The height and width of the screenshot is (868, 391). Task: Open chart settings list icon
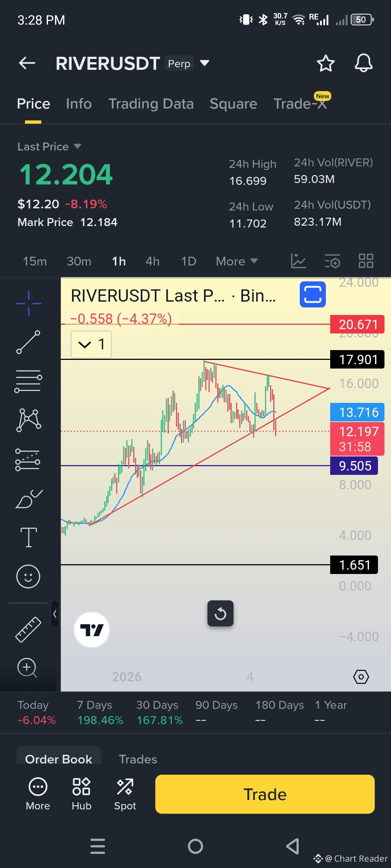pyautogui.click(x=332, y=261)
